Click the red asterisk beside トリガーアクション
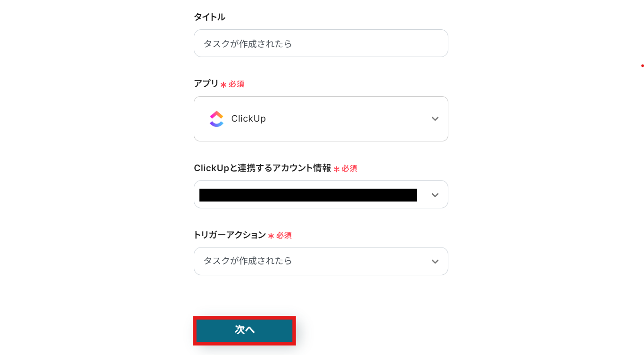Screen dimensions: 644x355 pyautogui.click(x=271, y=236)
